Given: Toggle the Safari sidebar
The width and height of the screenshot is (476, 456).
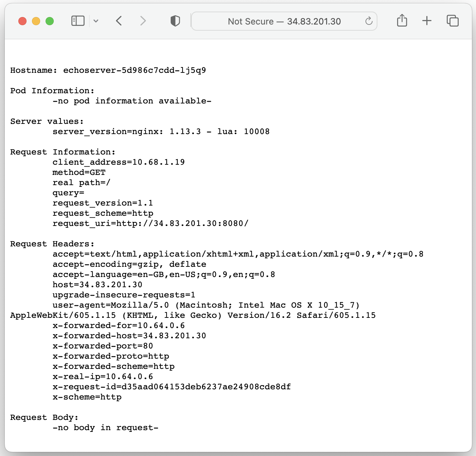Looking at the screenshot, I should coord(78,21).
